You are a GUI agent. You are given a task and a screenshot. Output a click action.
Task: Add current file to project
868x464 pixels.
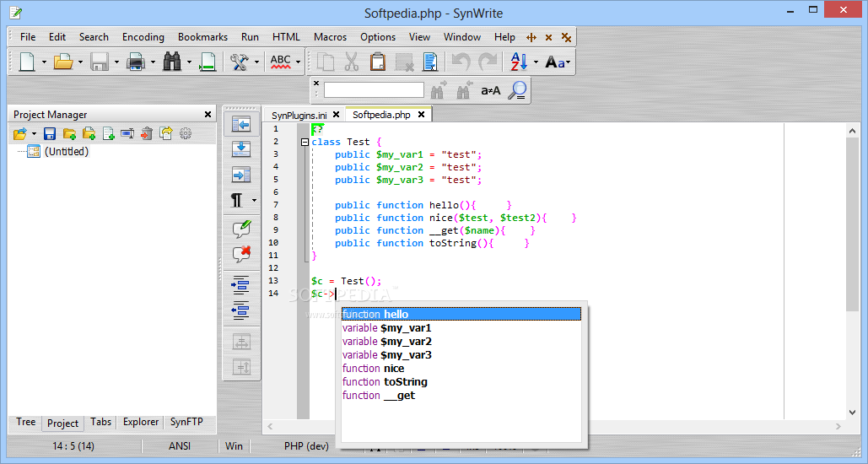point(109,133)
